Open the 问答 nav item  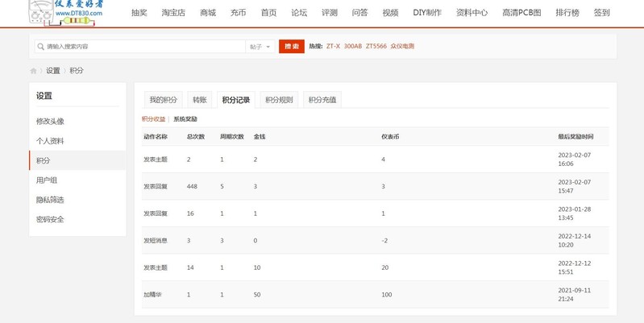pos(359,13)
